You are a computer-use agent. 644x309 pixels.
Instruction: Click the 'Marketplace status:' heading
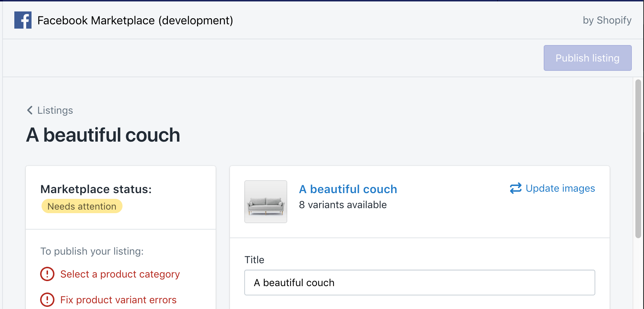96,189
